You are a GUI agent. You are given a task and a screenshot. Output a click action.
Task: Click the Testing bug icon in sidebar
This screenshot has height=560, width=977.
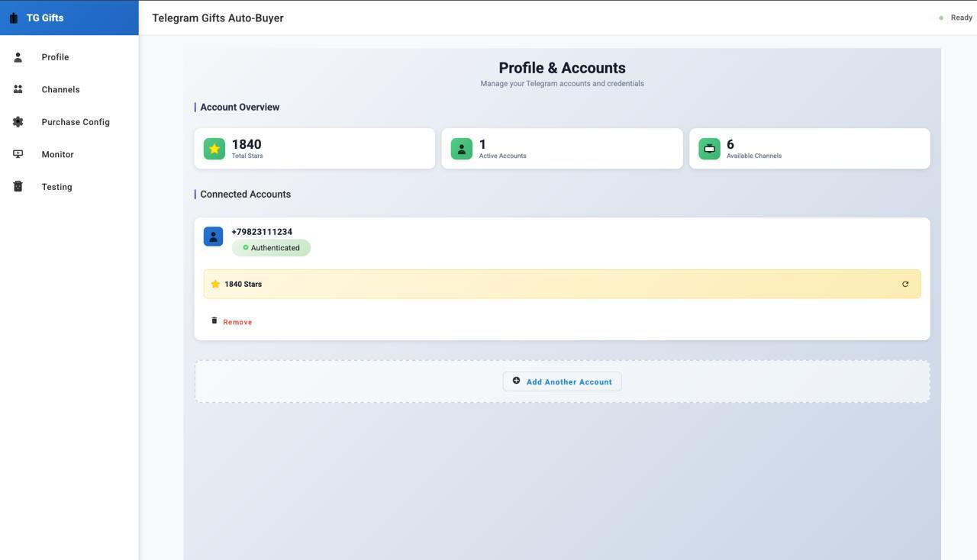pyautogui.click(x=18, y=187)
